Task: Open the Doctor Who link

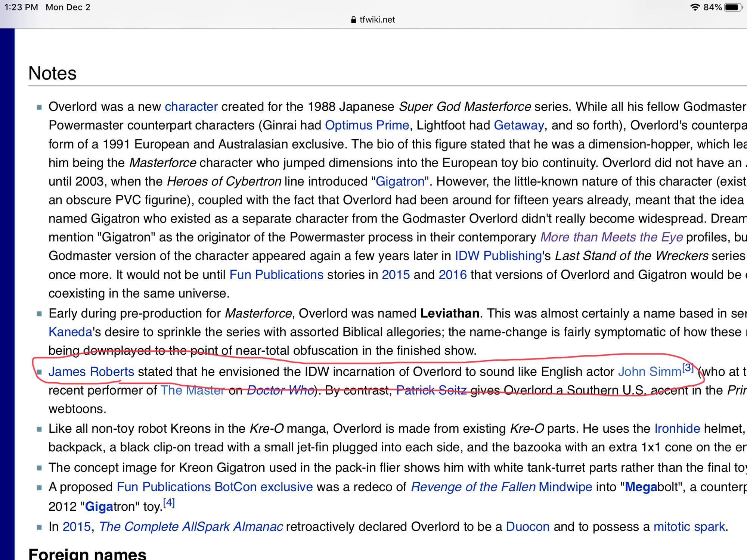Action: (280, 391)
